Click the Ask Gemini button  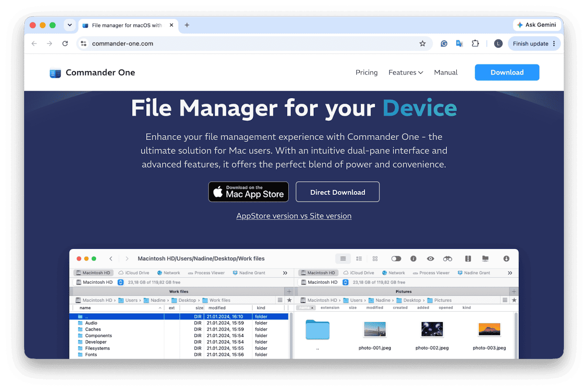tap(537, 25)
